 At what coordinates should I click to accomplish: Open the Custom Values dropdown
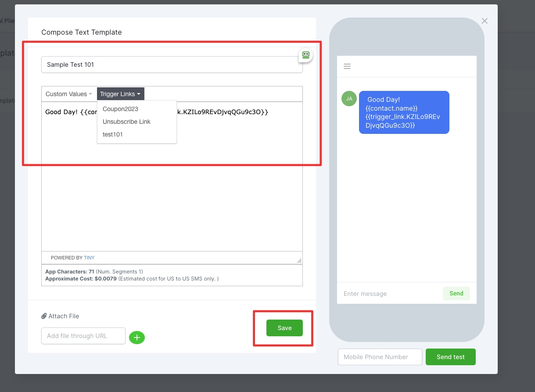pos(69,94)
